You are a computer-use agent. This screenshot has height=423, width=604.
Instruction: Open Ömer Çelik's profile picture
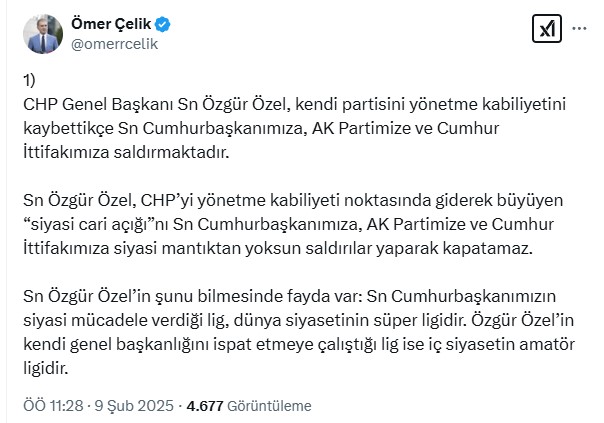coord(43,34)
